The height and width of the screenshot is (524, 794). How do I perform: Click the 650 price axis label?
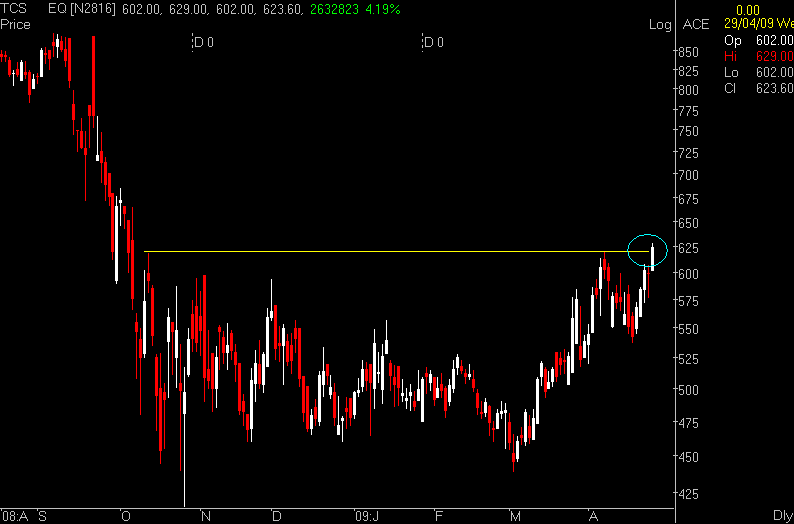point(688,223)
